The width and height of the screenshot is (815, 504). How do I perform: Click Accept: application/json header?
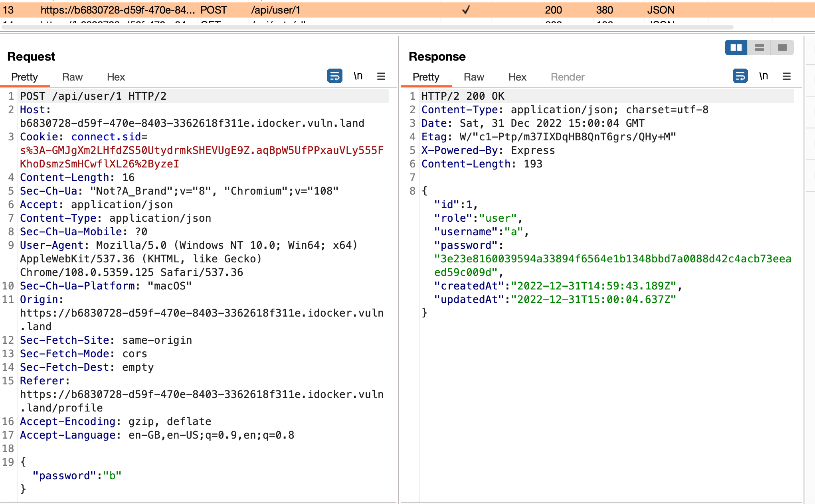click(x=96, y=205)
